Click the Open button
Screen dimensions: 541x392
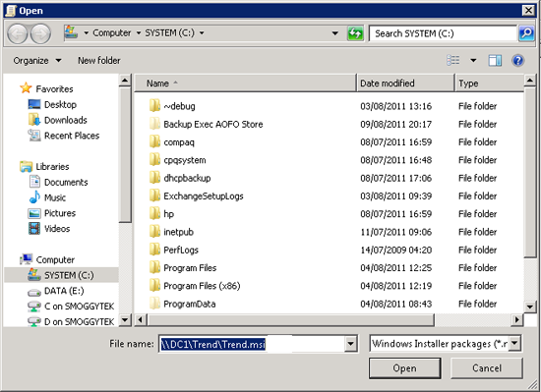click(404, 367)
